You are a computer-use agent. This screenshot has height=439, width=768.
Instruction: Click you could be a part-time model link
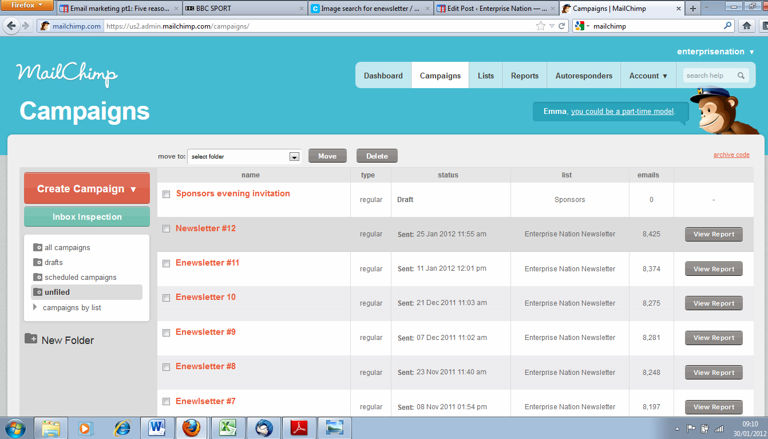[x=622, y=111]
